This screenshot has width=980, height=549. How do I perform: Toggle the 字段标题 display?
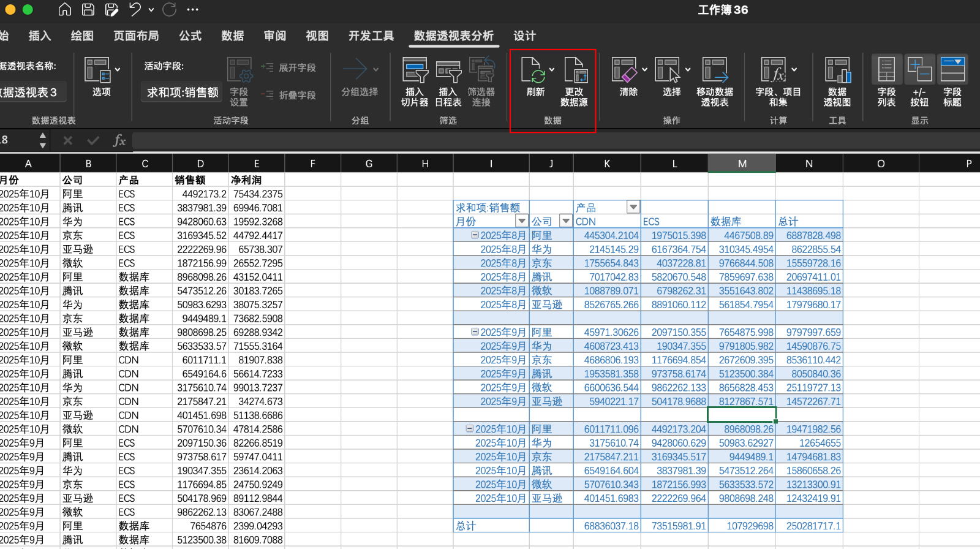[952, 81]
